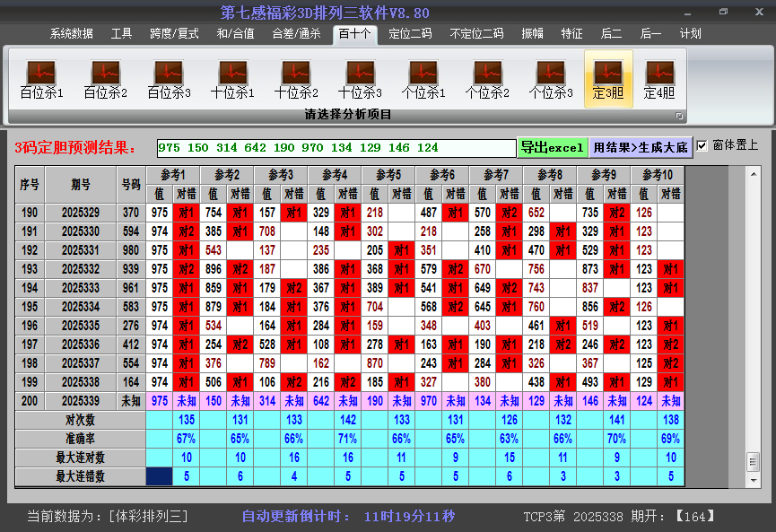
Task: Switch to the 定3胆 analysis mode
Action: pyautogui.click(x=608, y=76)
